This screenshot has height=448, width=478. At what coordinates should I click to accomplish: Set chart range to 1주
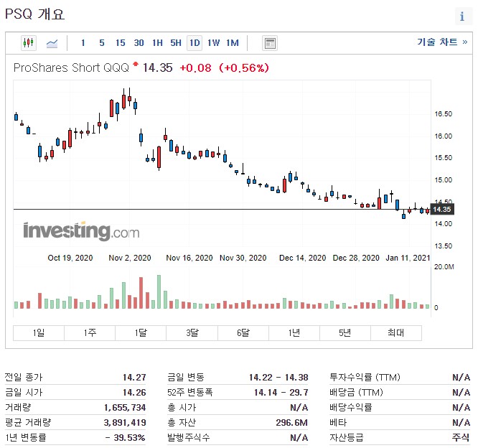click(90, 332)
